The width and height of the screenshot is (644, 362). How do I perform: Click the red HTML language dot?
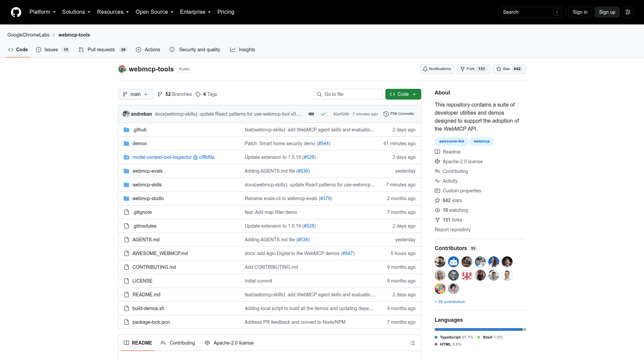(x=436, y=345)
